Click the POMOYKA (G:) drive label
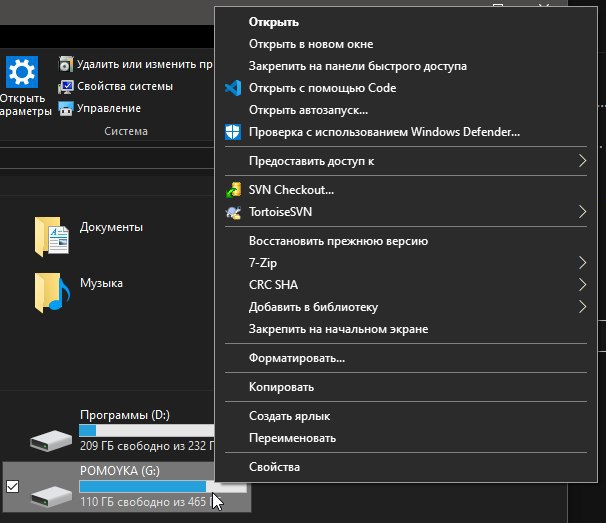 coord(120,471)
